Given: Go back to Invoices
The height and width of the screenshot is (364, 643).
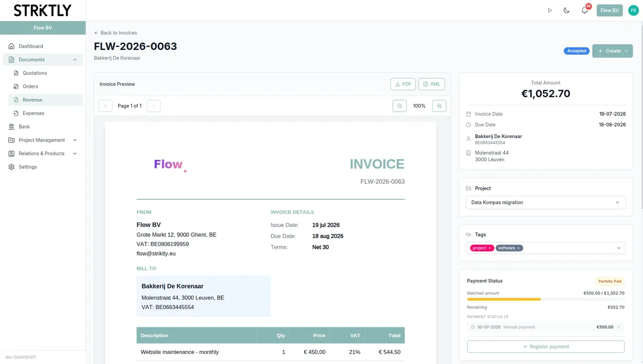Looking at the screenshot, I should (115, 33).
